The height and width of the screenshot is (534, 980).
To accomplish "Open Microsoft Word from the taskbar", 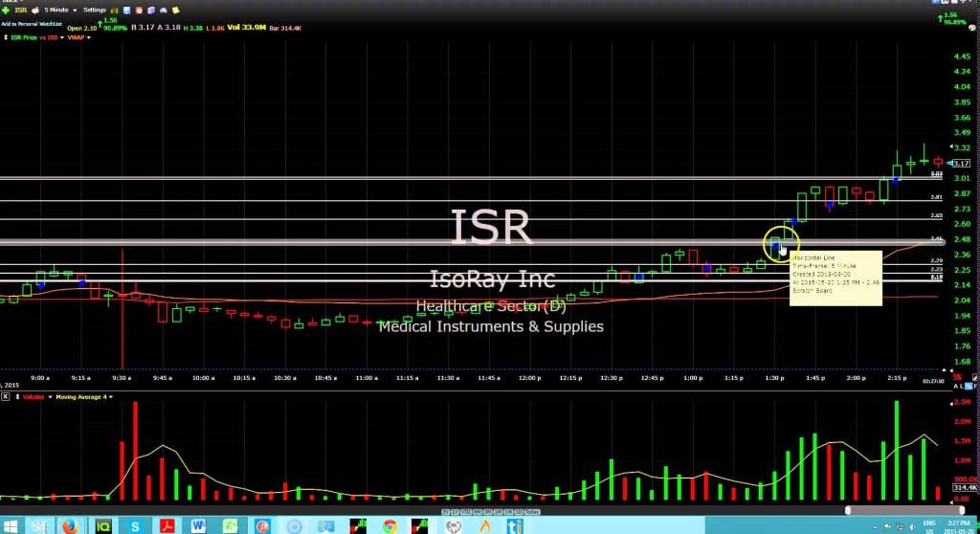I will (199, 526).
